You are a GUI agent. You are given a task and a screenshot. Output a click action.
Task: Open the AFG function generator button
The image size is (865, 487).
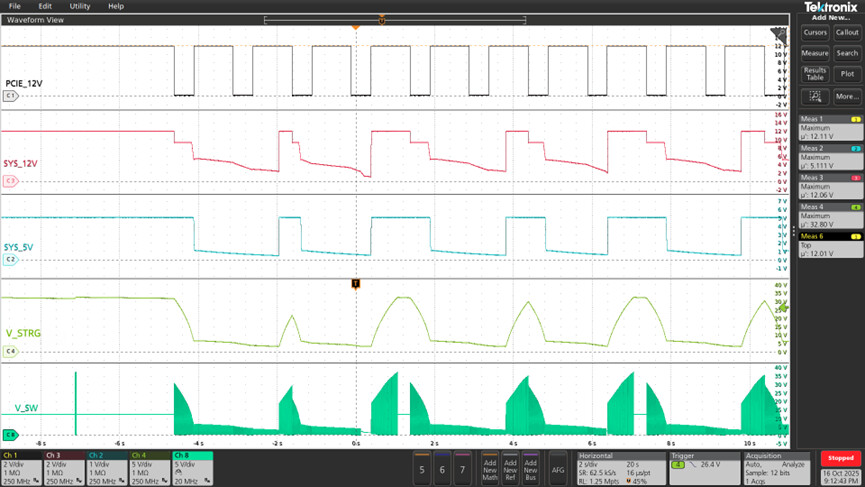tap(558, 469)
